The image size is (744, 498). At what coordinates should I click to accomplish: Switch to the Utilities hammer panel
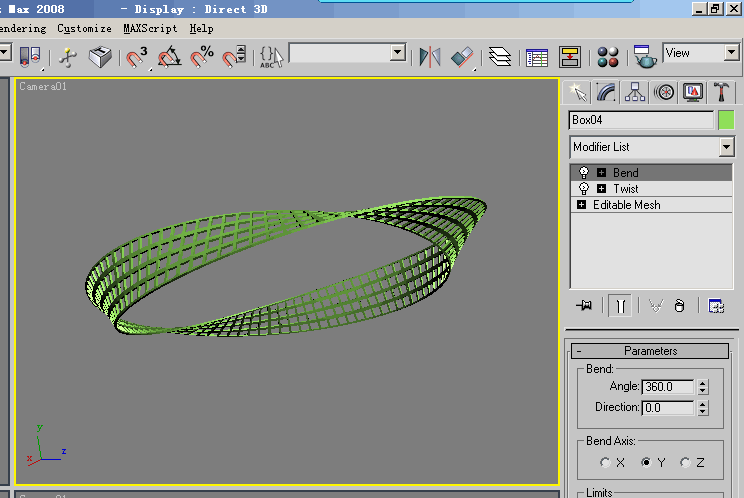(x=721, y=92)
